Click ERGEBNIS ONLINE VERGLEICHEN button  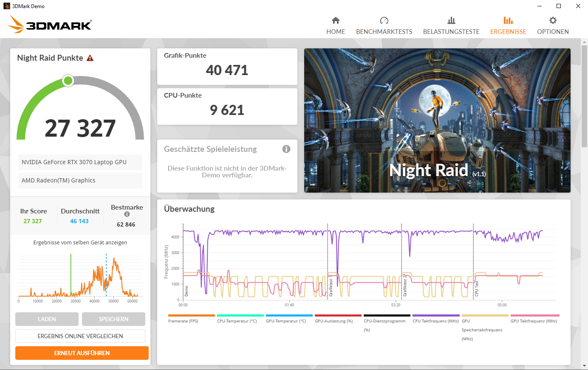coord(80,336)
